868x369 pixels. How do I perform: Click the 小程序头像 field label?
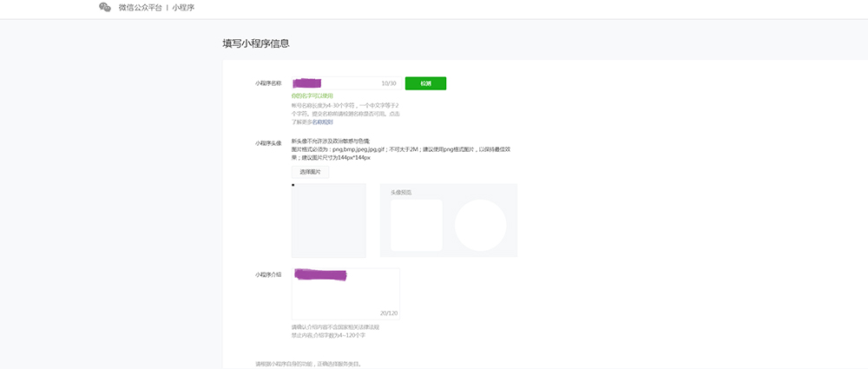(268, 142)
